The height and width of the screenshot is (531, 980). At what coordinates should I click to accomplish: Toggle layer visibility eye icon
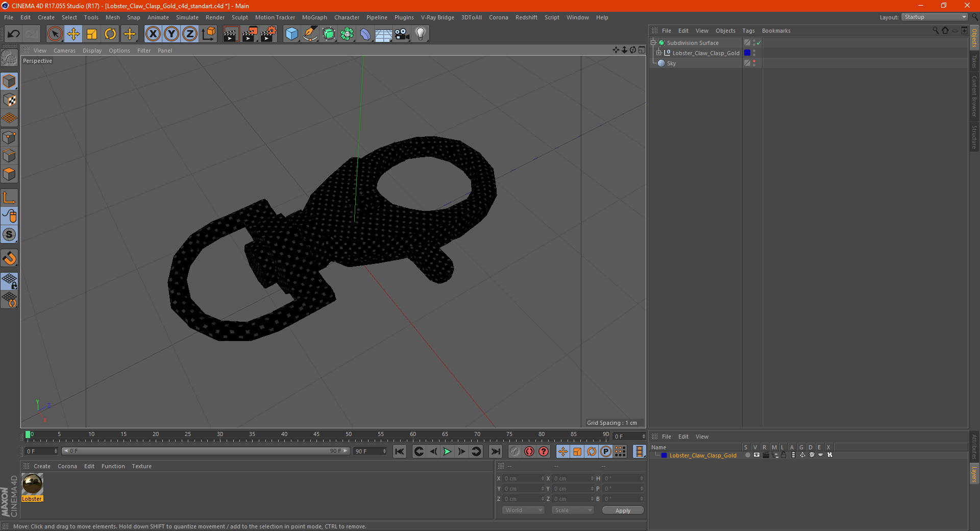pos(756,455)
